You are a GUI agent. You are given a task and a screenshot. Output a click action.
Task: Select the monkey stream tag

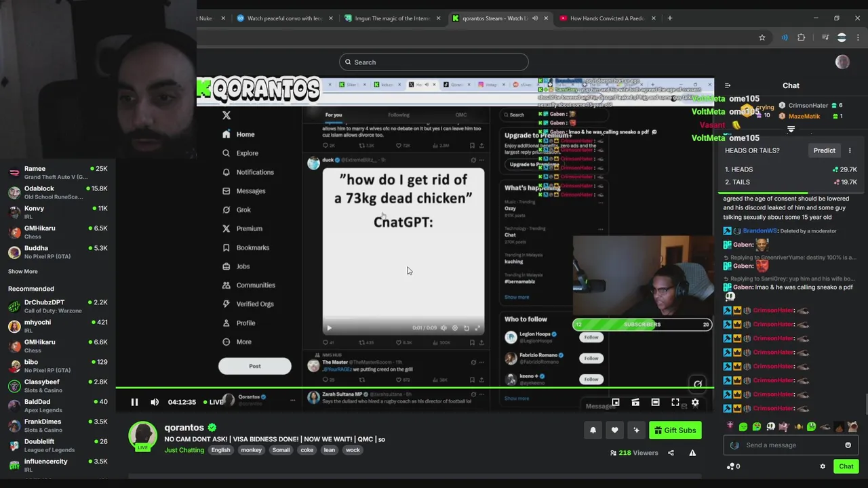coord(251,450)
